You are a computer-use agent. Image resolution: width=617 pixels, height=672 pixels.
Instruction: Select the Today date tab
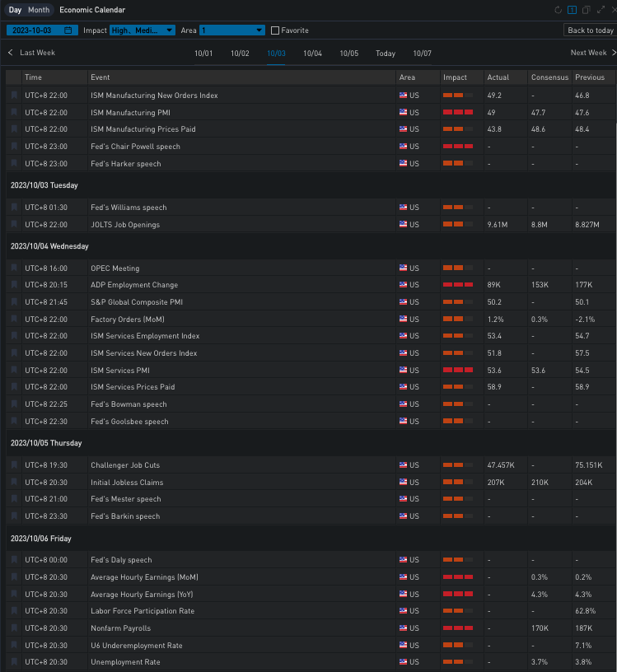386,54
